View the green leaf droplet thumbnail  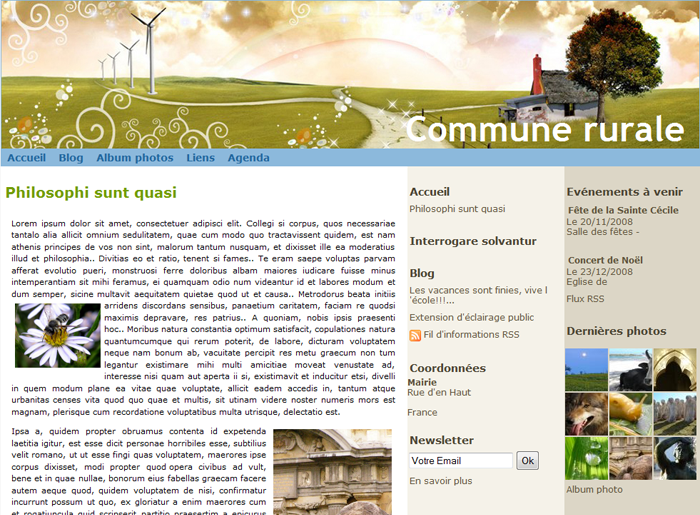pyautogui.click(x=586, y=458)
